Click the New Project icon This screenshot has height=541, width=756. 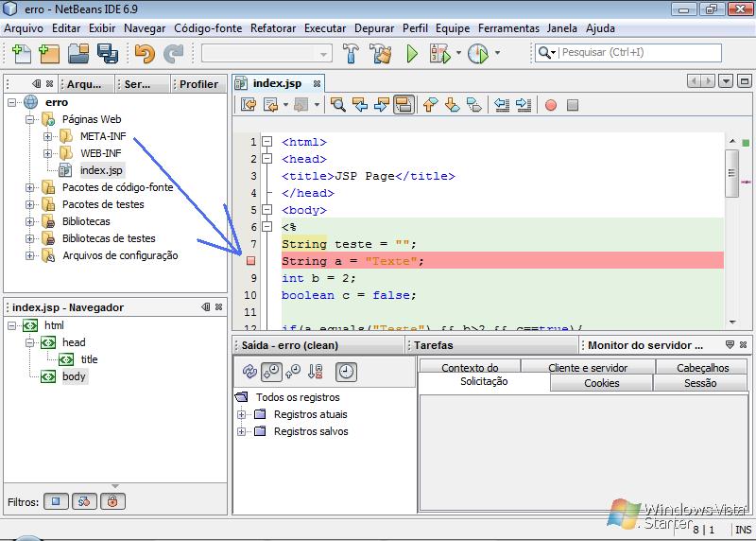(49, 53)
